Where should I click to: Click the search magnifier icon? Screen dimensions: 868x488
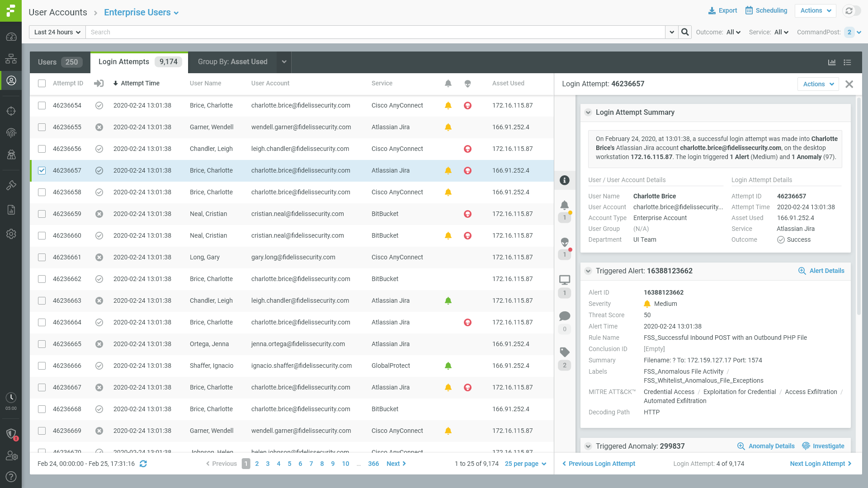(685, 32)
